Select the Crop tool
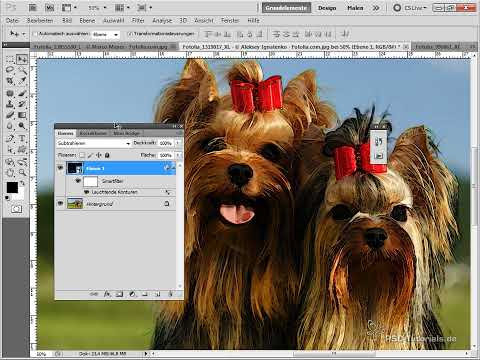Screen dimensions: 480x360 [10, 81]
